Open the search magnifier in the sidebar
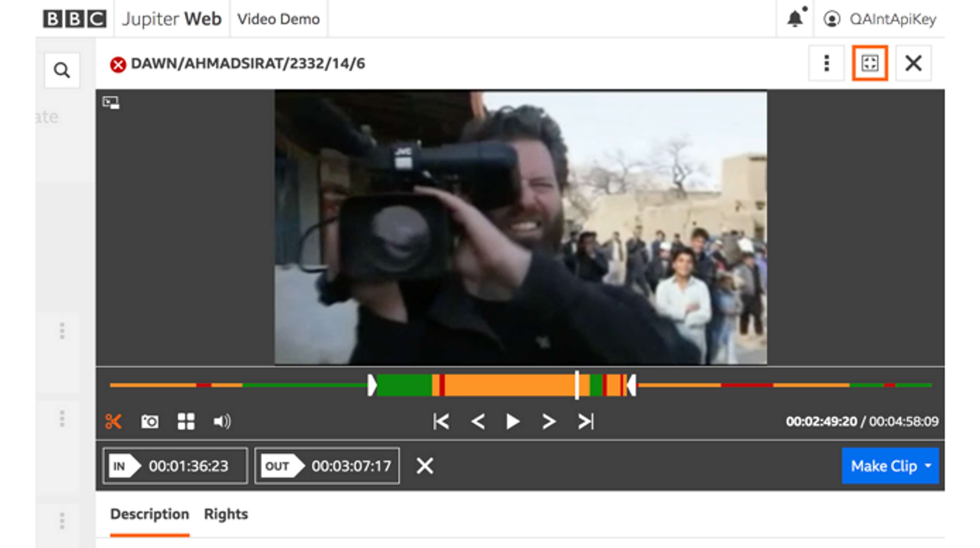The width and height of the screenshot is (980, 548). click(62, 70)
